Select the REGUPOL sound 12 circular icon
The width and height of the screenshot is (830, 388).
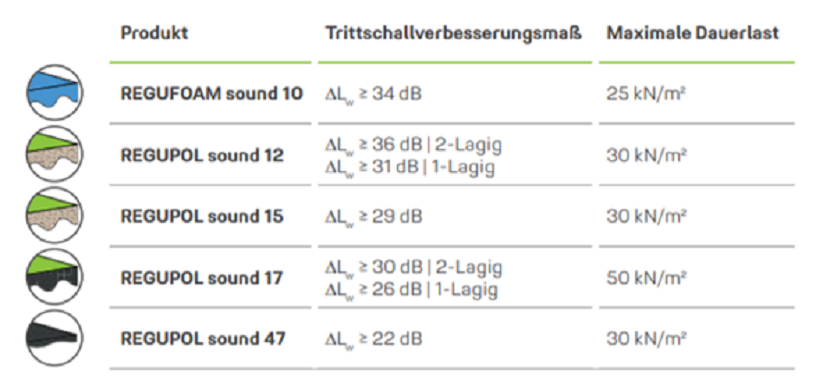point(55,154)
